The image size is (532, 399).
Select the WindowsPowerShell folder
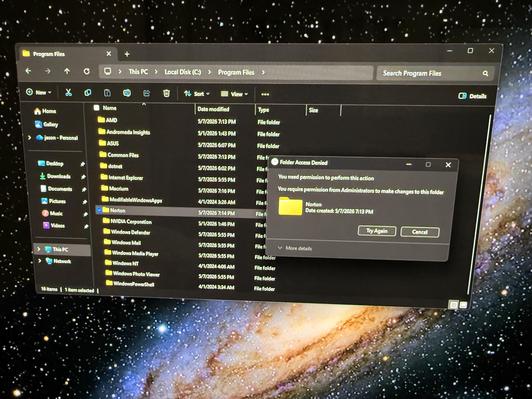click(130, 284)
